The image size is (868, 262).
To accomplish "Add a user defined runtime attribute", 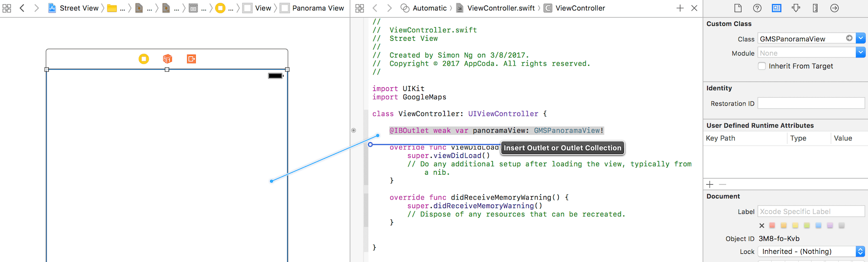I will 710,184.
